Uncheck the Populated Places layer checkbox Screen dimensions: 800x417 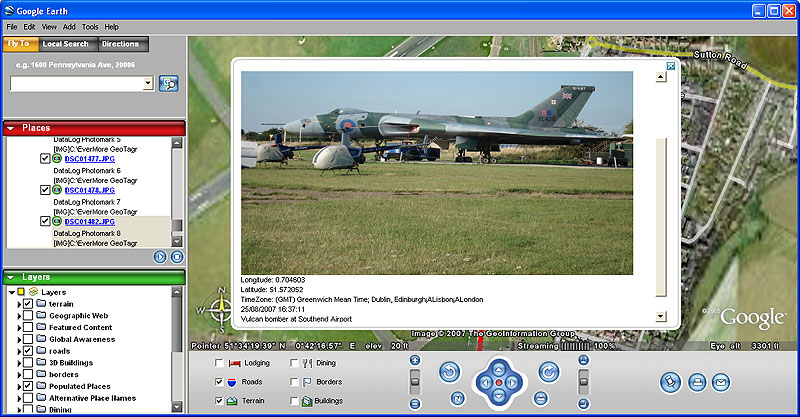(28, 386)
